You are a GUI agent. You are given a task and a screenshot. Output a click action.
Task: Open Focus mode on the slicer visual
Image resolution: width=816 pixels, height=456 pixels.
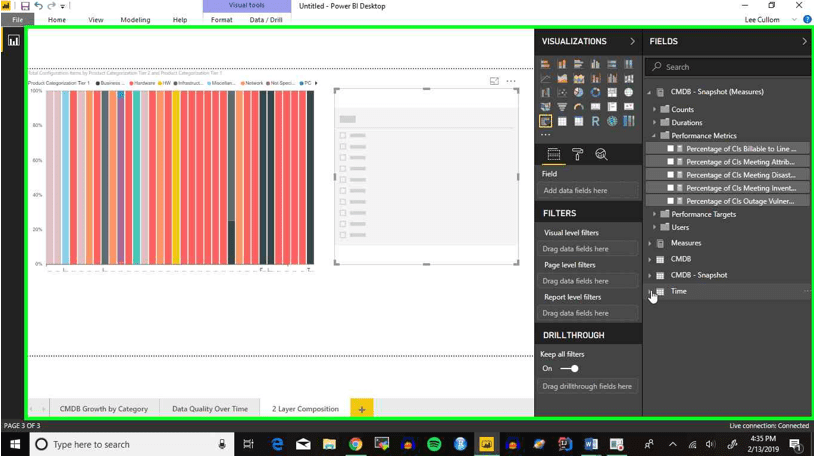494,81
